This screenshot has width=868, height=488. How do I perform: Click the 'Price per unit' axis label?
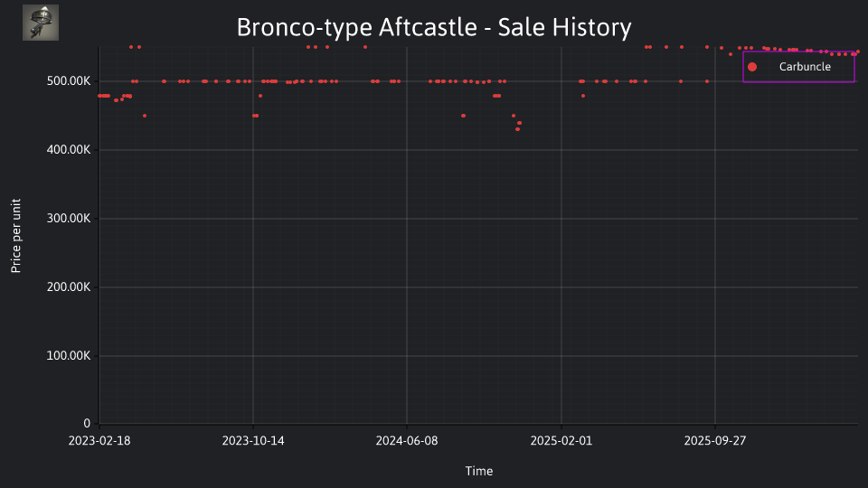click(15, 236)
